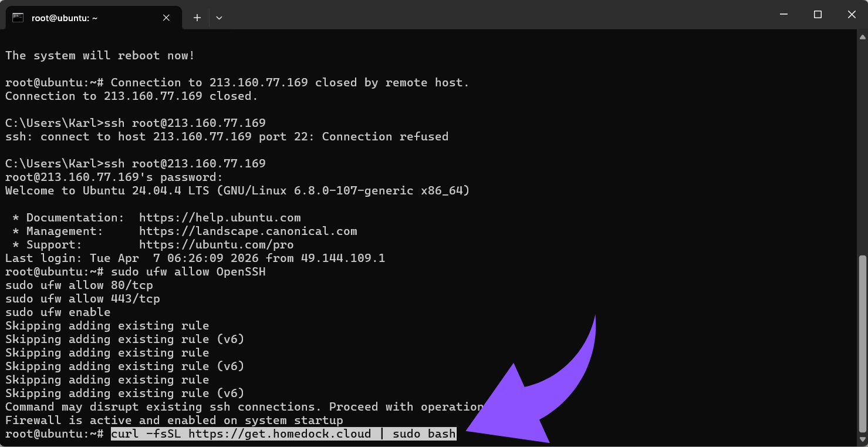Close the "root@ubuntu: ~" tab
Image resolution: width=868 pixels, height=447 pixels.
[x=166, y=18]
